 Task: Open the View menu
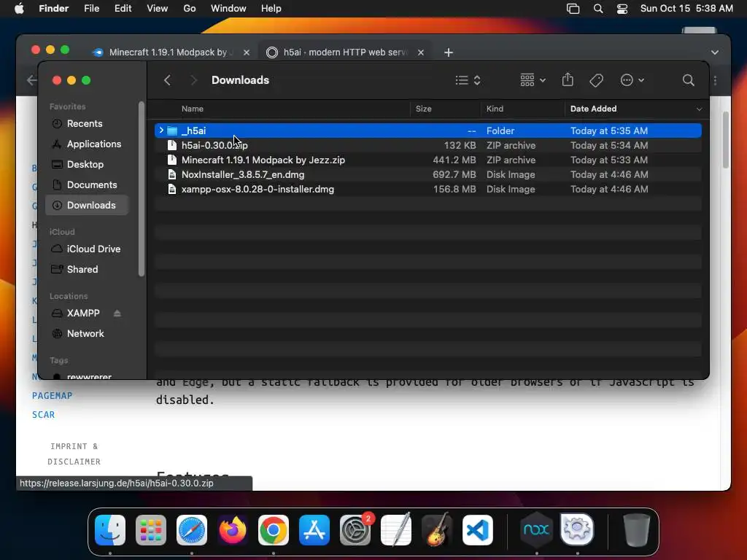(x=158, y=9)
